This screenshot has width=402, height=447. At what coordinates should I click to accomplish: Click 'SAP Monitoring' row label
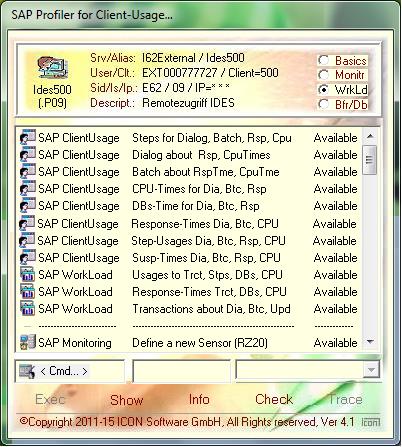[x=75, y=343]
